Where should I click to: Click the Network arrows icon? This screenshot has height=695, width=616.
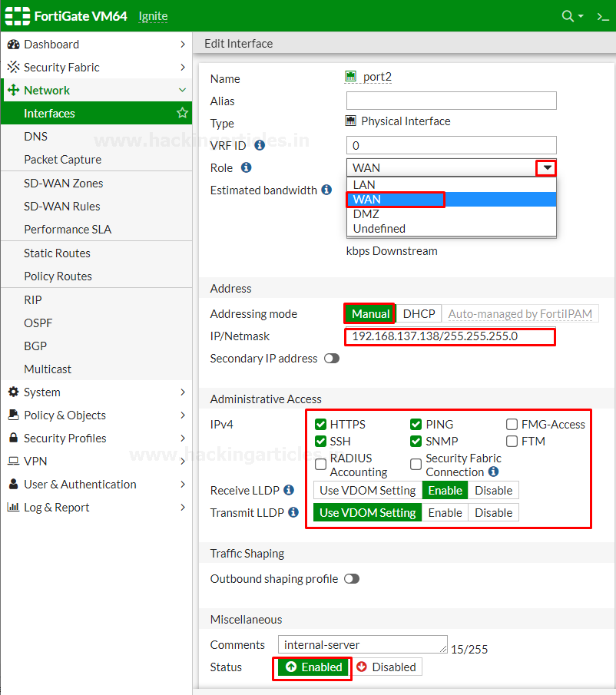pos(14,90)
